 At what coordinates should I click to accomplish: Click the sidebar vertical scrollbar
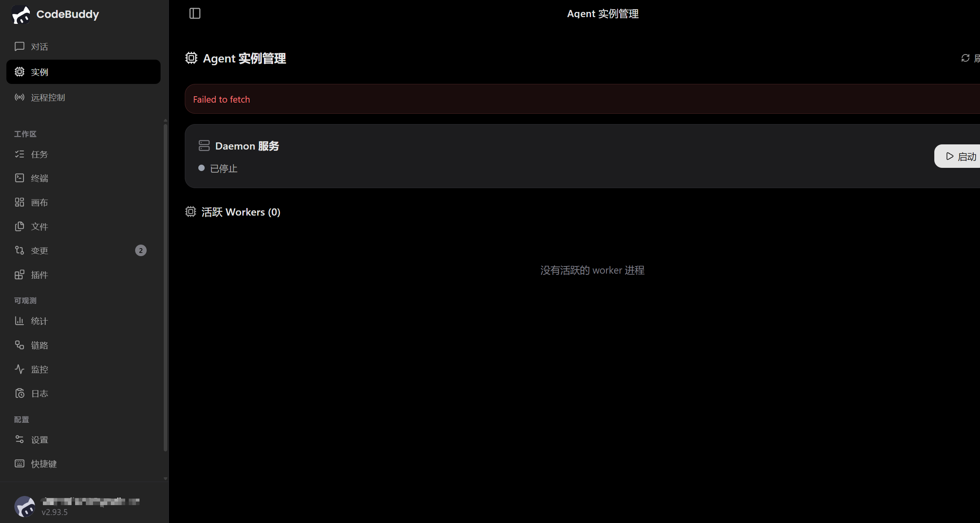[165, 287]
